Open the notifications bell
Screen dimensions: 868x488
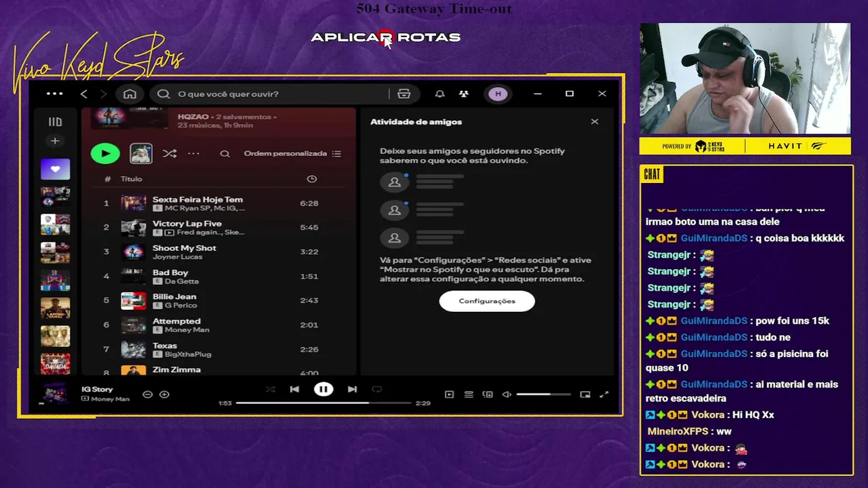(439, 94)
